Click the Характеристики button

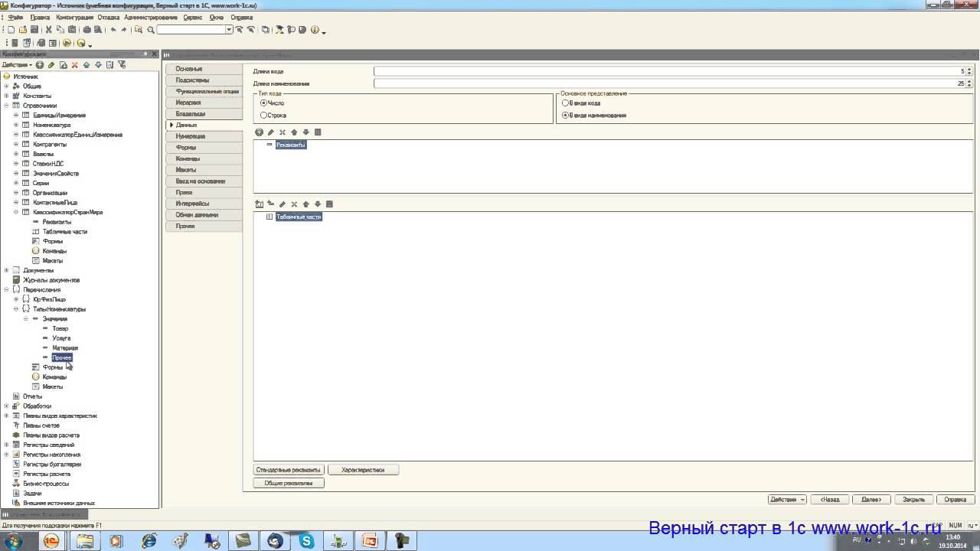[x=363, y=470]
